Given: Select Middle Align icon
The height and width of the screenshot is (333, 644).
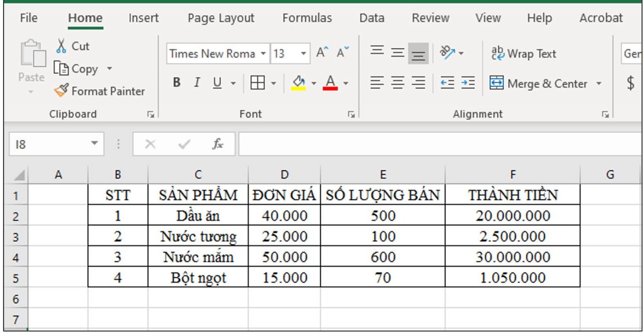Looking at the screenshot, I should 398,53.
